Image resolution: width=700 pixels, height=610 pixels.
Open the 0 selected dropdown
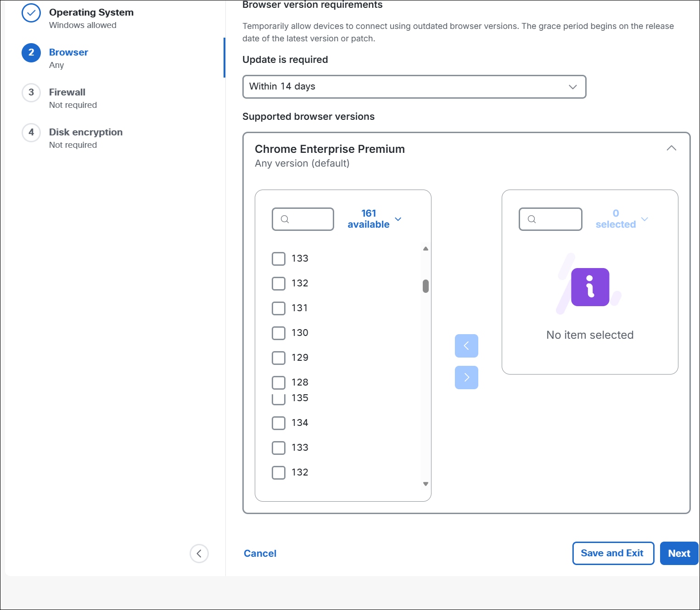[622, 219]
